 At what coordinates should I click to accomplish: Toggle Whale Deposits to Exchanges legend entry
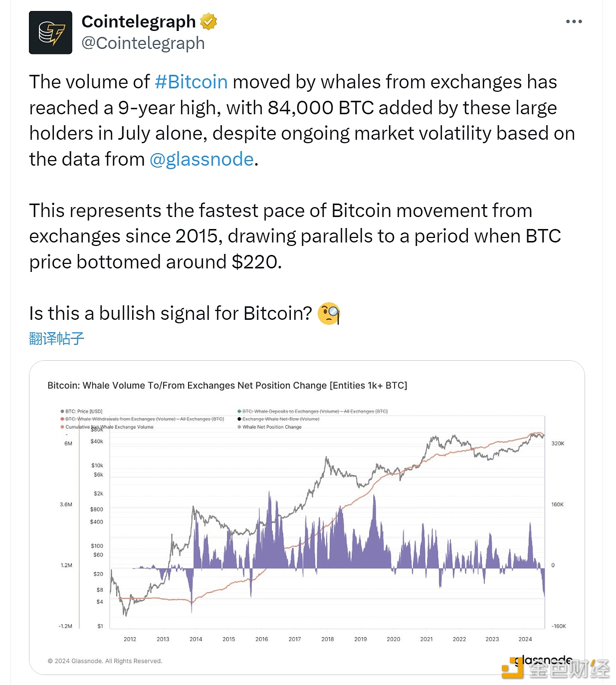coord(313,412)
